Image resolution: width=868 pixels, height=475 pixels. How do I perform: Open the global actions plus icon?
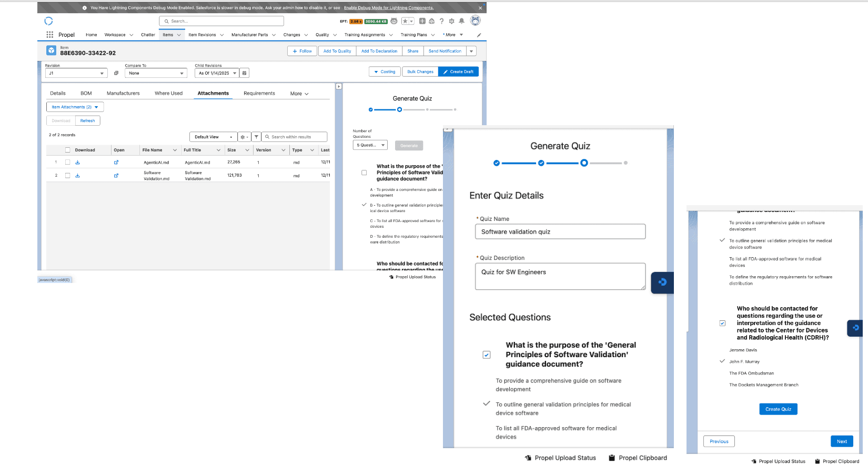pyautogui.click(x=422, y=21)
